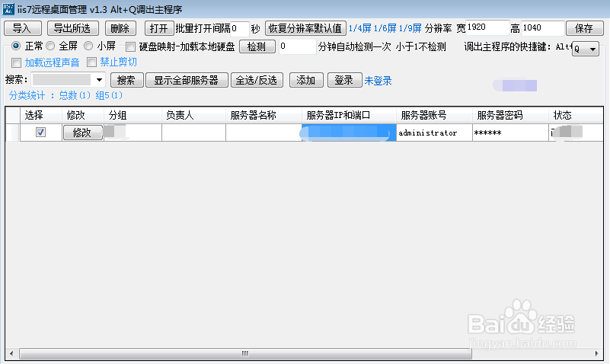Select the 全屏 fullscreen radio button
The height and width of the screenshot is (364, 610).
(50, 46)
